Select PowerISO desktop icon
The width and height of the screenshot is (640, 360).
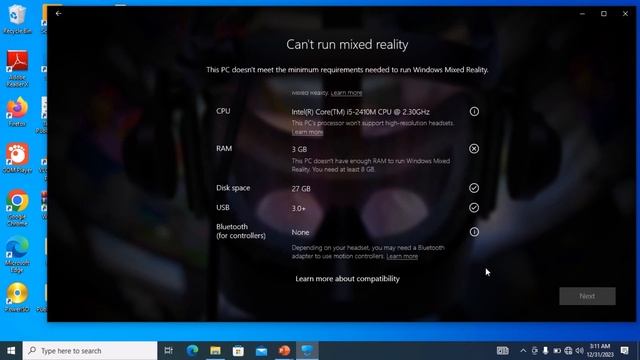pyautogui.click(x=17, y=298)
